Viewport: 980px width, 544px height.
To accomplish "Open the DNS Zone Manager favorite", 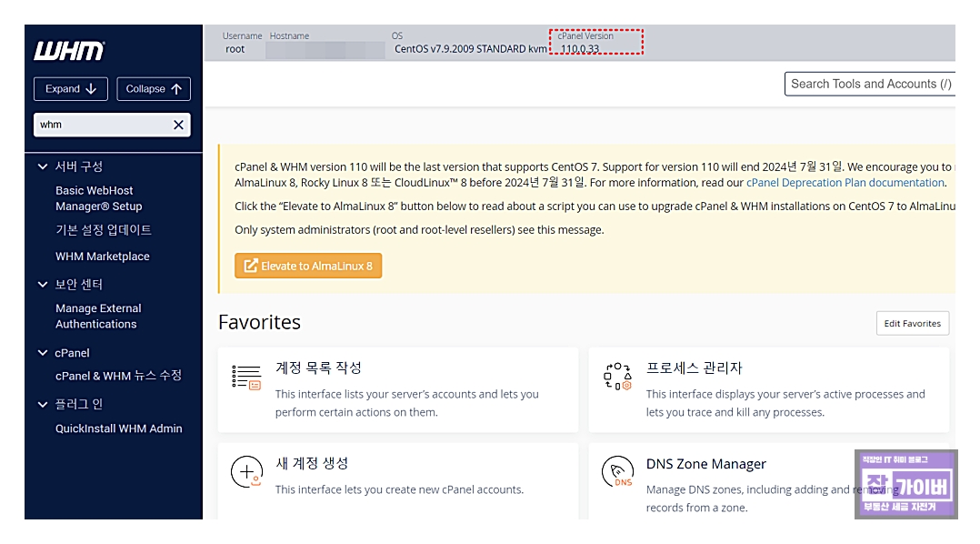I will click(769, 480).
